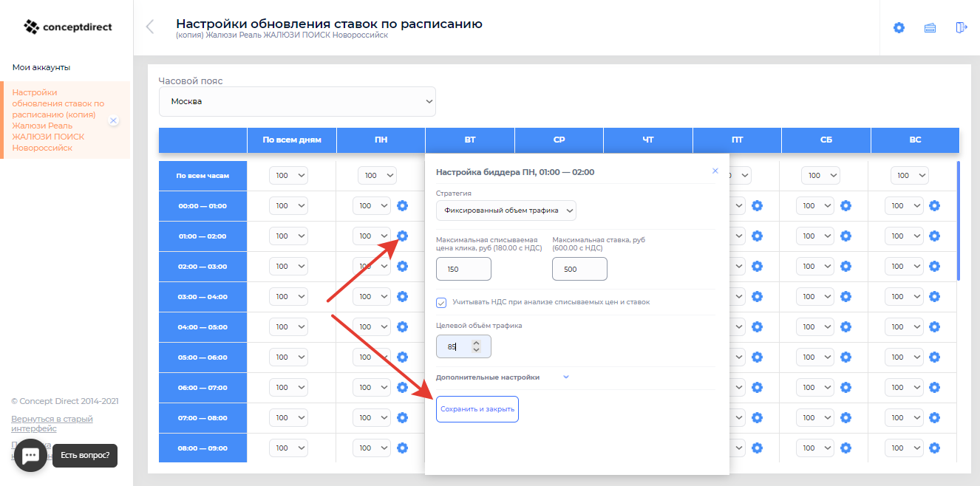Open ПН gear for 02:00 — 03:00
This screenshot has height=486, width=980.
pyautogui.click(x=402, y=266)
